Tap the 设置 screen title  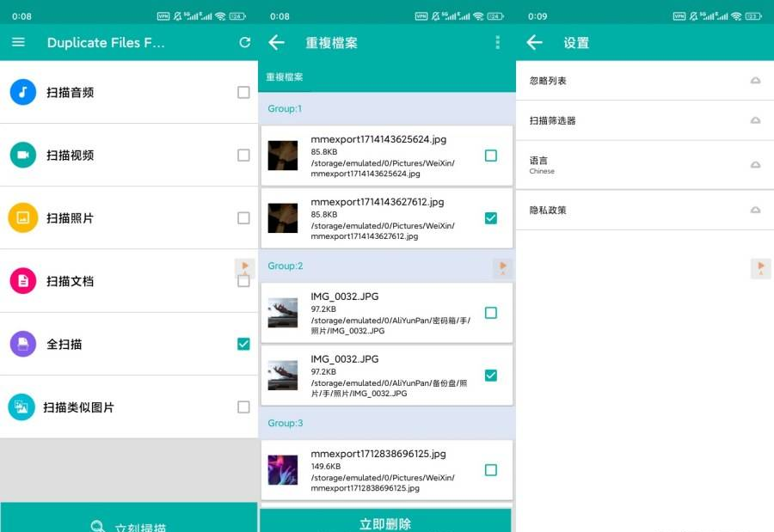click(576, 43)
